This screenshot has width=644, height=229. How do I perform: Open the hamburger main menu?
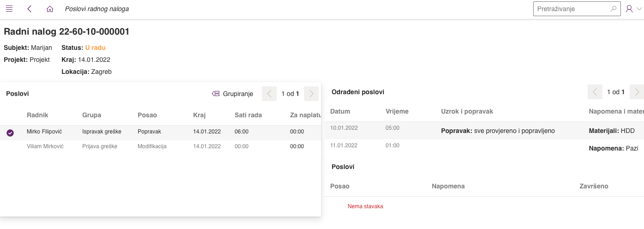coord(9,9)
